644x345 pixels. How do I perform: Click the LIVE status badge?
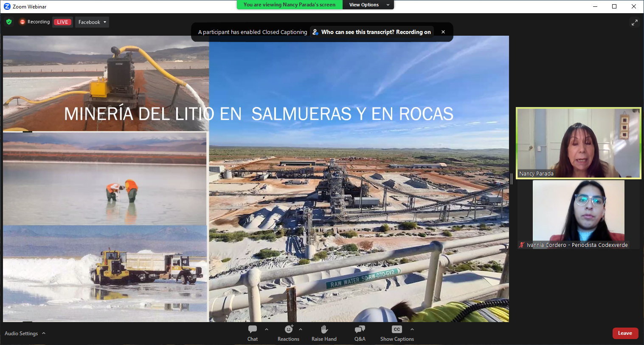tap(62, 22)
